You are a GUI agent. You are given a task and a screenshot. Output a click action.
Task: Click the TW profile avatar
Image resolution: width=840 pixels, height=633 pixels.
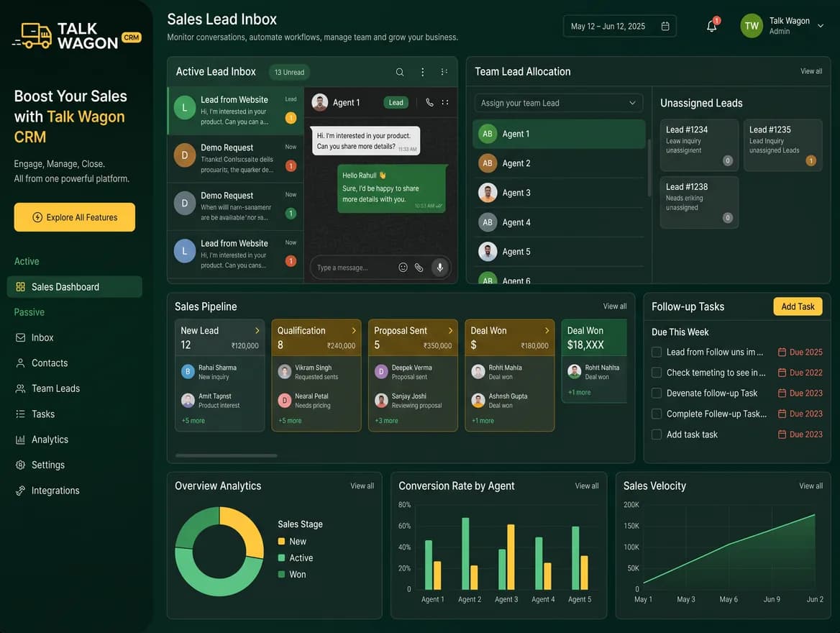pyautogui.click(x=752, y=26)
